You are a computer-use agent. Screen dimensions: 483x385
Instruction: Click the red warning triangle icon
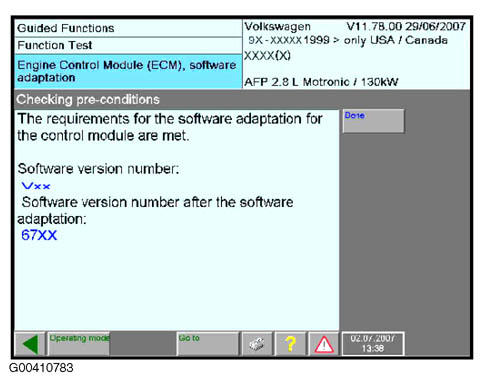pyautogui.click(x=324, y=344)
